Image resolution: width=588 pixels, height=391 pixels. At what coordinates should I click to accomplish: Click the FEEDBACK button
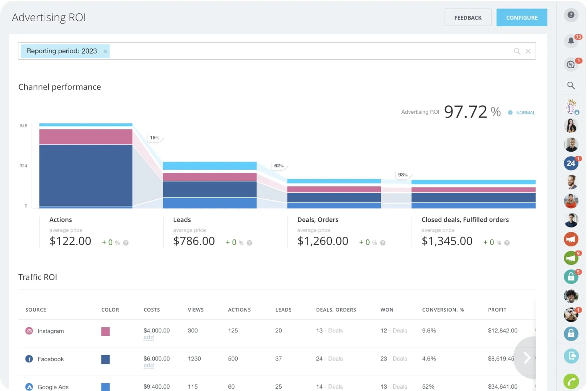[468, 17]
